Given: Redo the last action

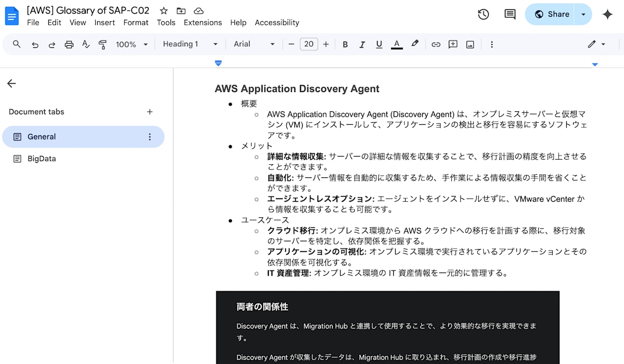Looking at the screenshot, I should tap(52, 45).
